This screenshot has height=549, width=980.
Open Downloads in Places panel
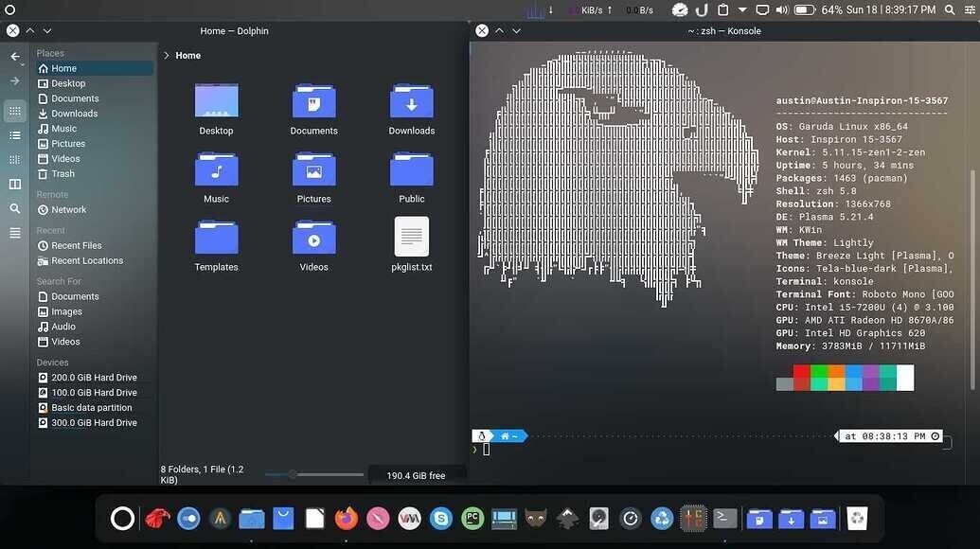point(95,113)
